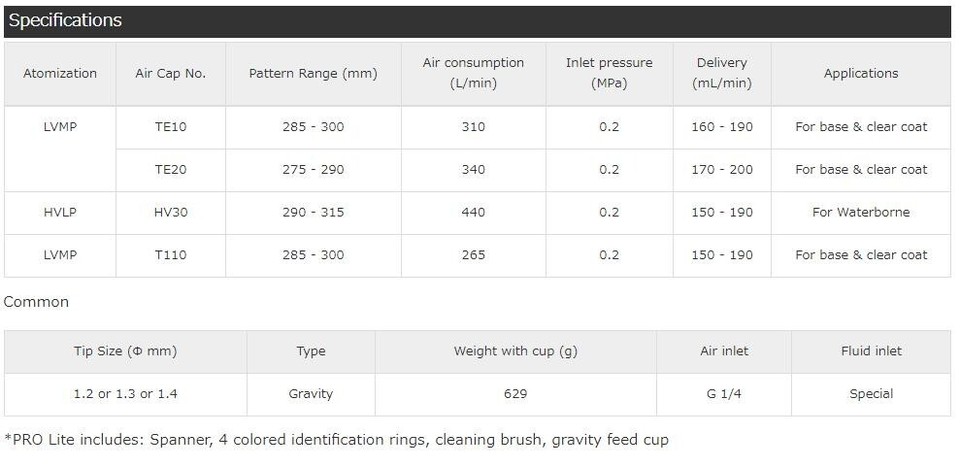Click the G 1/4 air inlet cell
960x467 pixels.
pyautogui.click(x=724, y=395)
